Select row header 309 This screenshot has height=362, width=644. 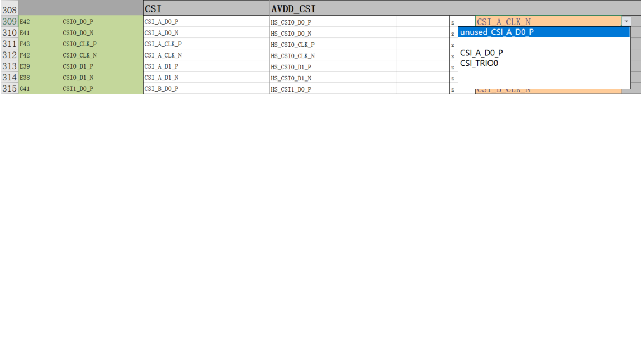click(x=10, y=21)
